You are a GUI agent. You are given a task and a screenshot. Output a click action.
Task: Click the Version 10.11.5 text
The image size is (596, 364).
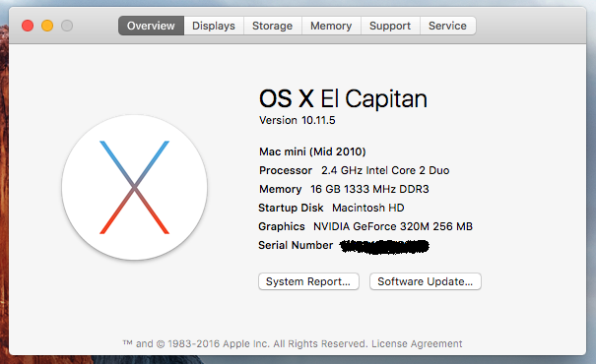298,120
